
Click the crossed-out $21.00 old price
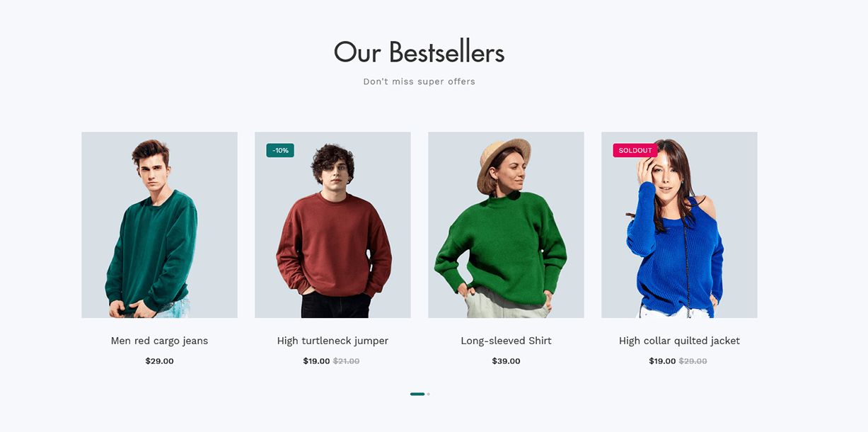346,361
